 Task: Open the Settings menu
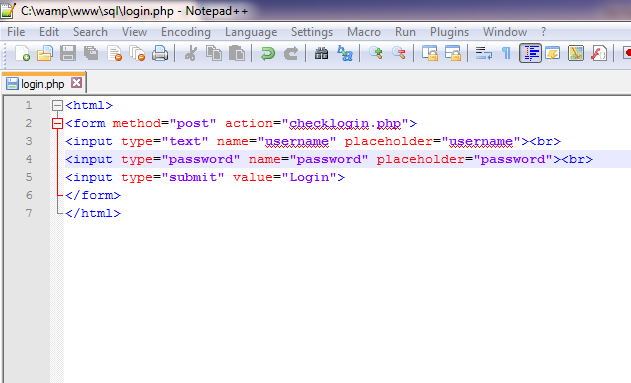[x=312, y=32]
